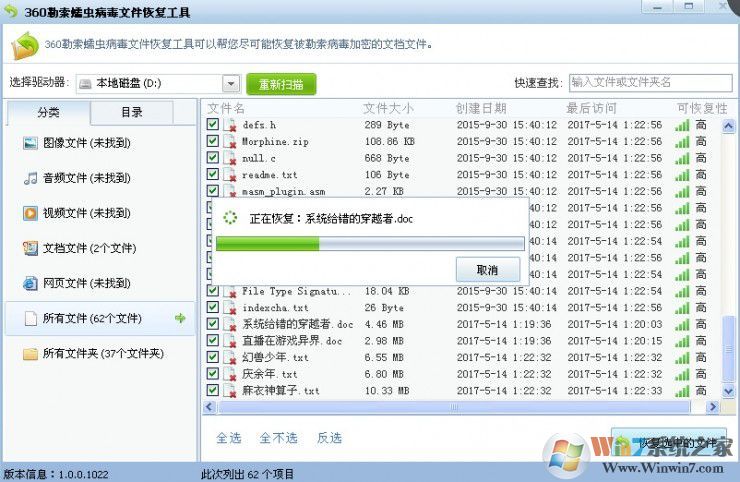Click the local disk drive icon

click(85, 84)
